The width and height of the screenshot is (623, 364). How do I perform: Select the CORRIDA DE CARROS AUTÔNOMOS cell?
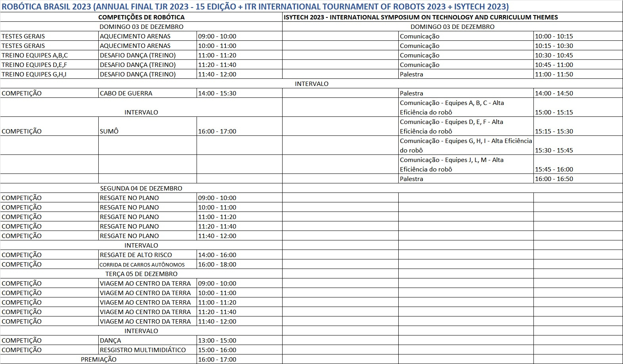142,265
